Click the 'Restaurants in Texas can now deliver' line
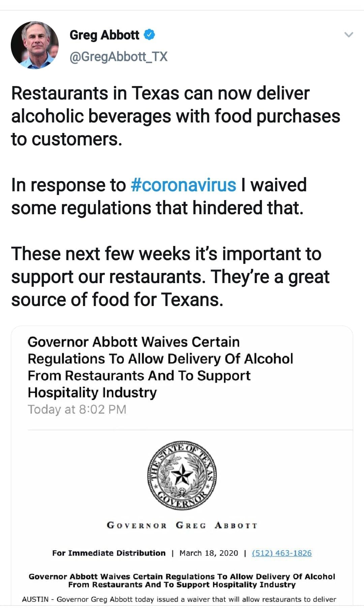The width and height of the screenshot is (364, 608). pyautogui.click(x=160, y=93)
